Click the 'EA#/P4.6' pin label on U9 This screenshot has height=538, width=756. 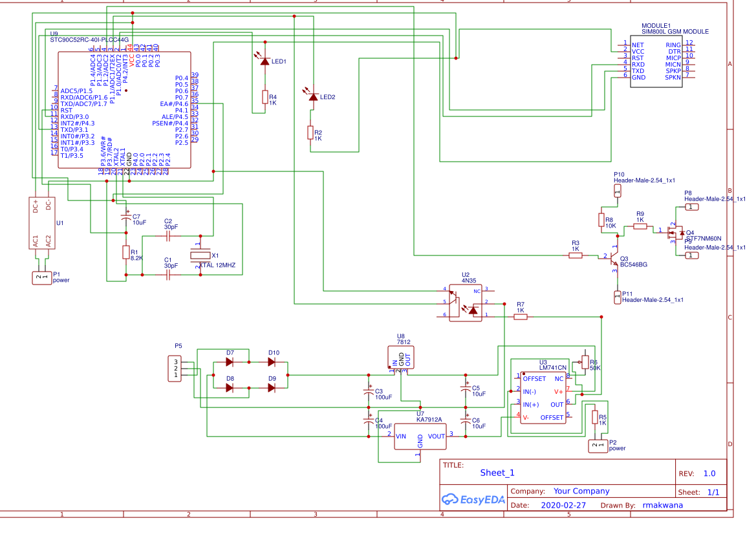174,103
